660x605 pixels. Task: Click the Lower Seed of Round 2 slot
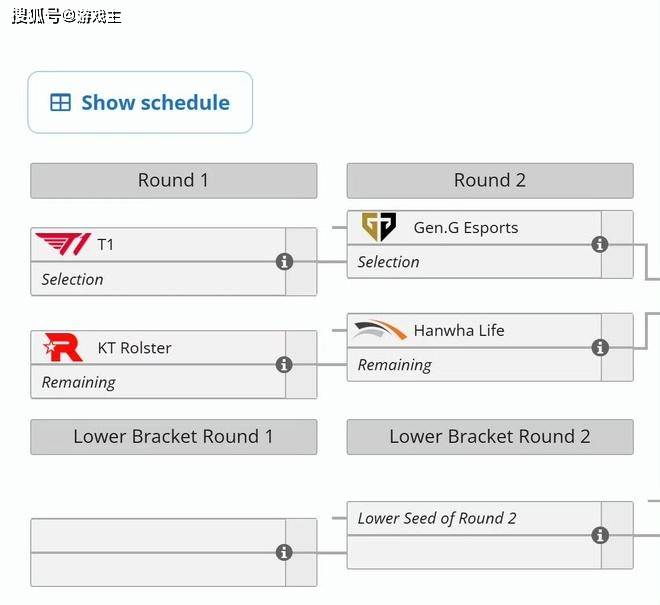[x=474, y=518]
